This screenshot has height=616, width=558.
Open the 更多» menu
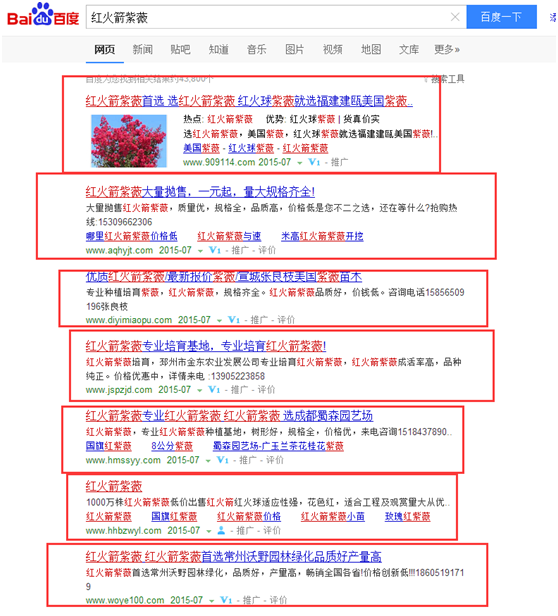click(447, 50)
